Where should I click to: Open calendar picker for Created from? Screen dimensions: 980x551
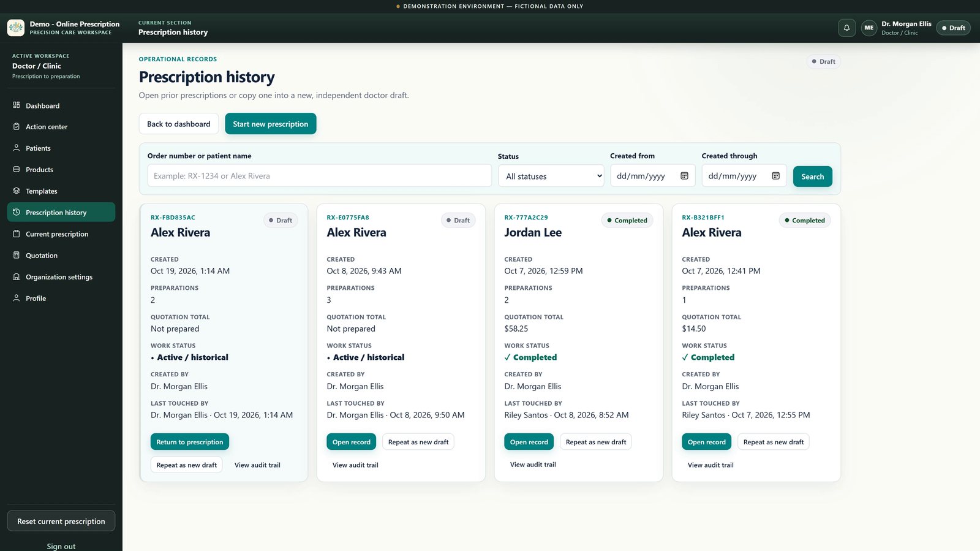[684, 176]
